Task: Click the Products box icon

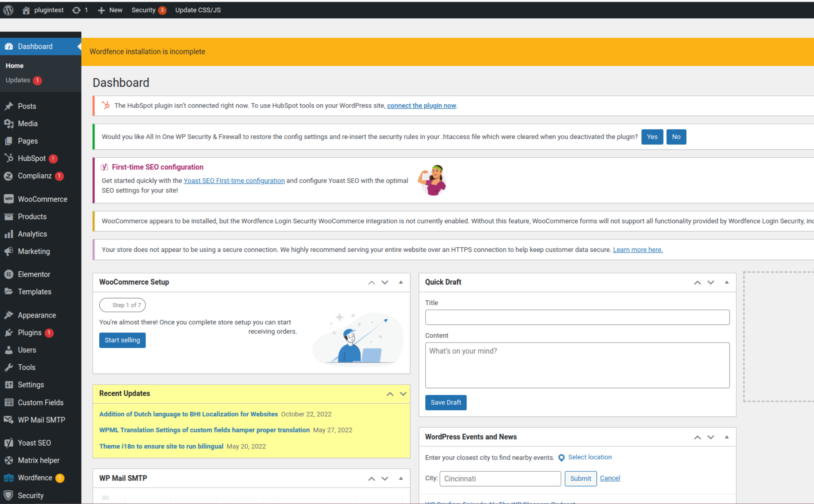Action: tap(9, 217)
